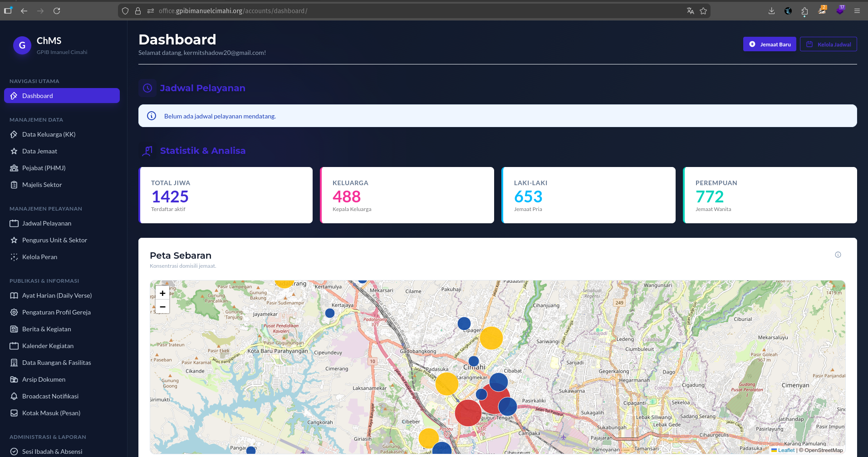868x457 pixels.
Task: Click the browser extensions puzzle icon
Action: (x=804, y=11)
